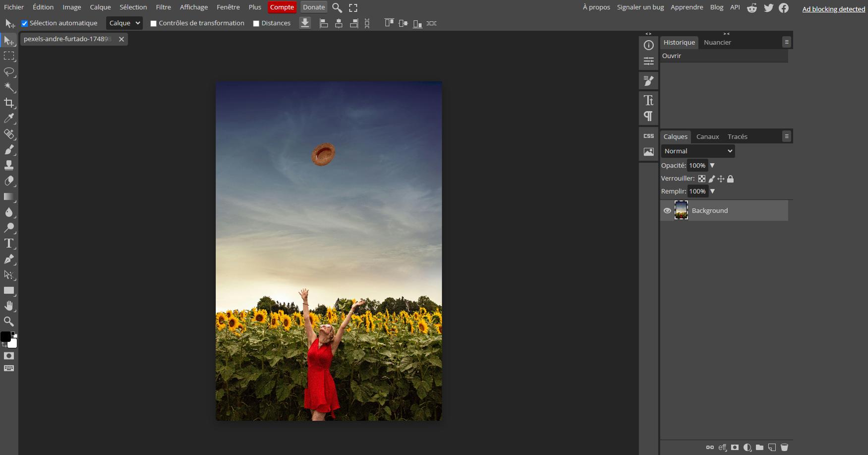Select the Crop tool
The height and width of the screenshot is (455, 868).
pos(9,103)
